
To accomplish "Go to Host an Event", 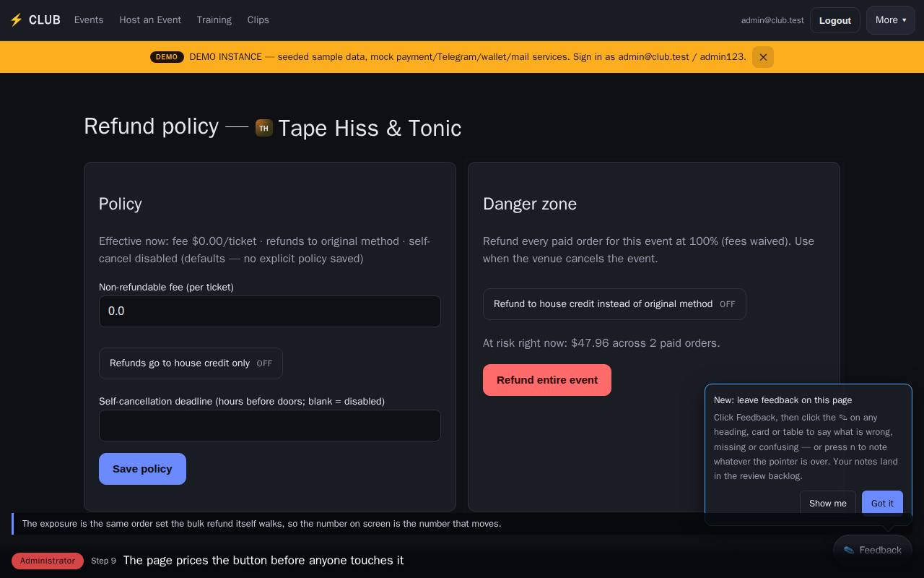I will (x=150, y=20).
